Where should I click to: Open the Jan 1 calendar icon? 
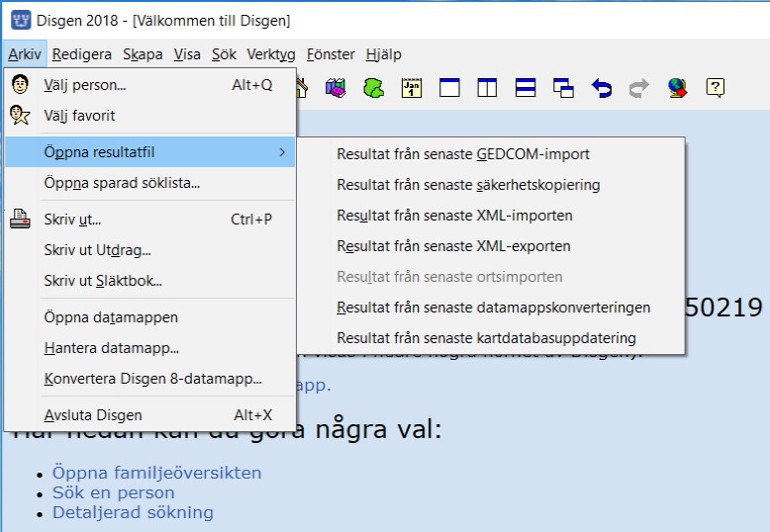pos(412,88)
